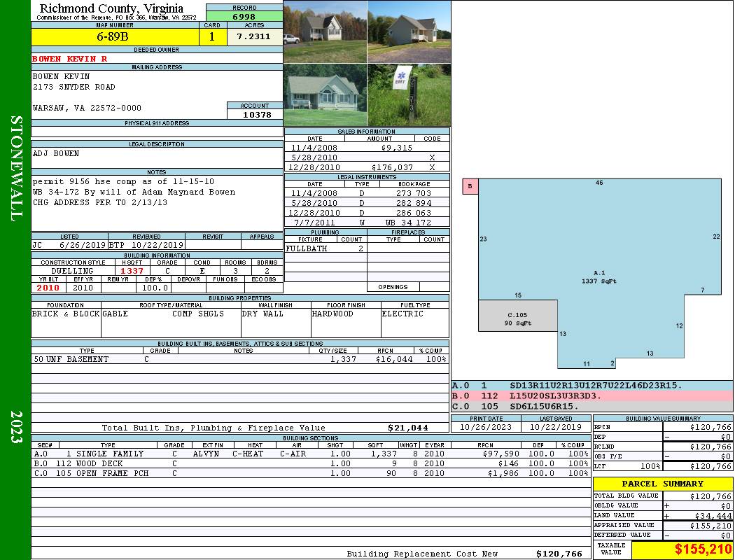Image resolution: width=735 pixels, height=560 pixels.
Task: Click deeded owner name BOWEN KEVIN R
Action: (x=70, y=59)
